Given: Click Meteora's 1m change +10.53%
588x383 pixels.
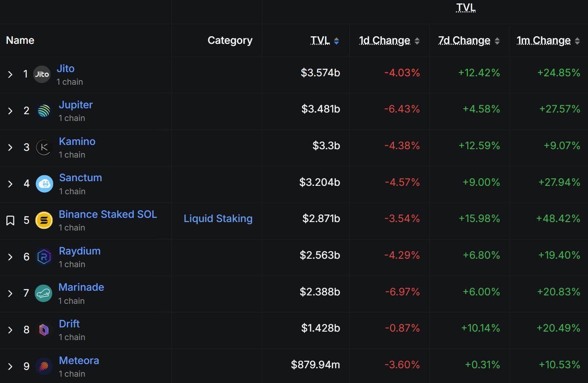Looking at the screenshot, I should click(560, 364).
